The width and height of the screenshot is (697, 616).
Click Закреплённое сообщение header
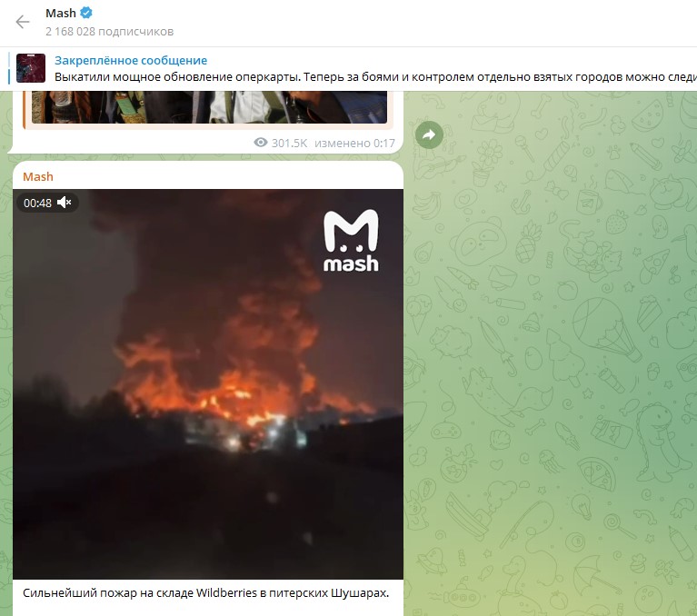point(131,61)
